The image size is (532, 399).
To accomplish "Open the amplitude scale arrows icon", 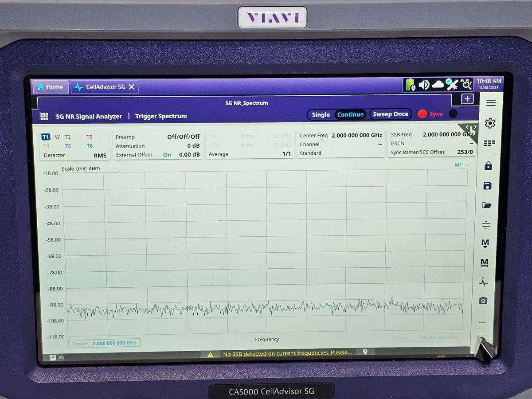I will click(486, 225).
